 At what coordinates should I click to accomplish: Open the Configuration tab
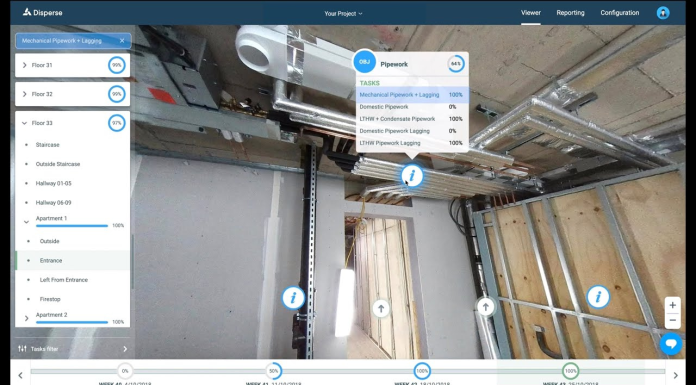click(x=620, y=13)
